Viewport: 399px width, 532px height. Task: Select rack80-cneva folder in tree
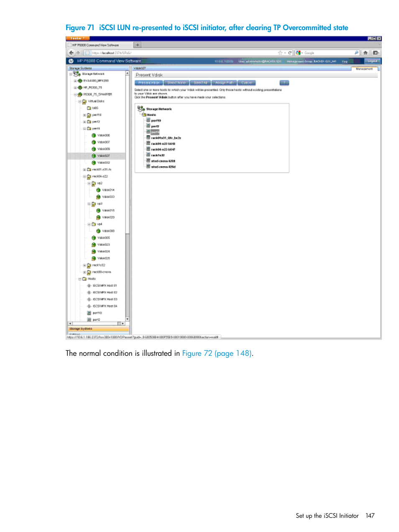102,272
